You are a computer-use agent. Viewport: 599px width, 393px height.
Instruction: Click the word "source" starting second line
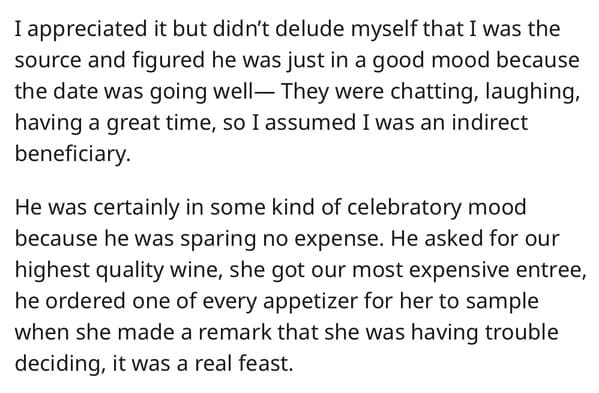click(49, 60)
